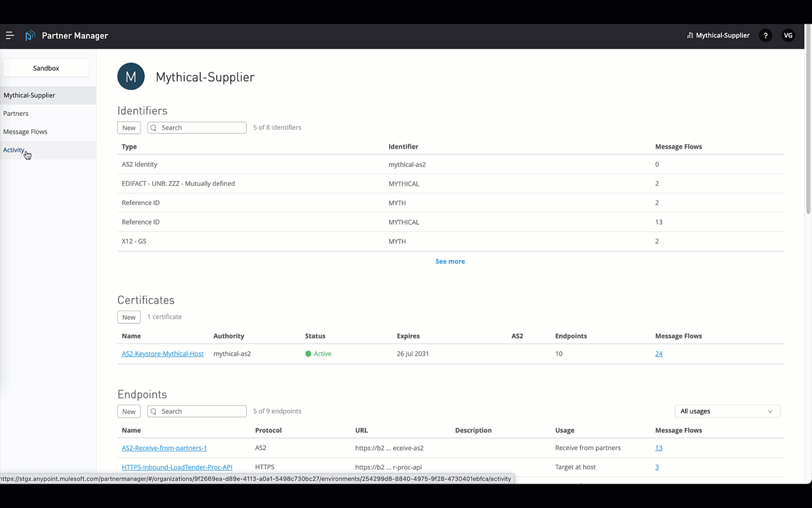812x508 pixels.
Task: Go to Partners in the sidebar
Action: (x=48, y=114)
